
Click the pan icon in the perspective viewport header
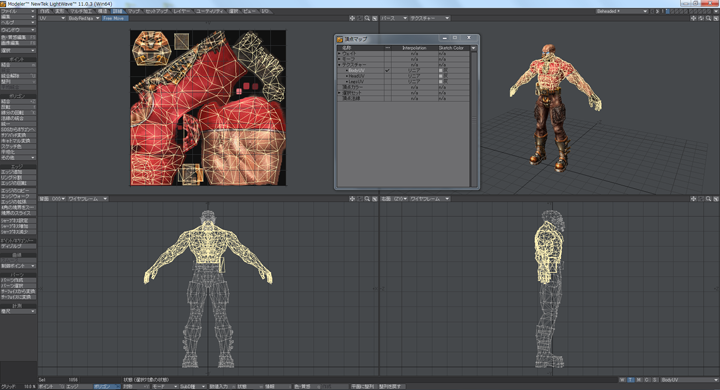(693, 18)
